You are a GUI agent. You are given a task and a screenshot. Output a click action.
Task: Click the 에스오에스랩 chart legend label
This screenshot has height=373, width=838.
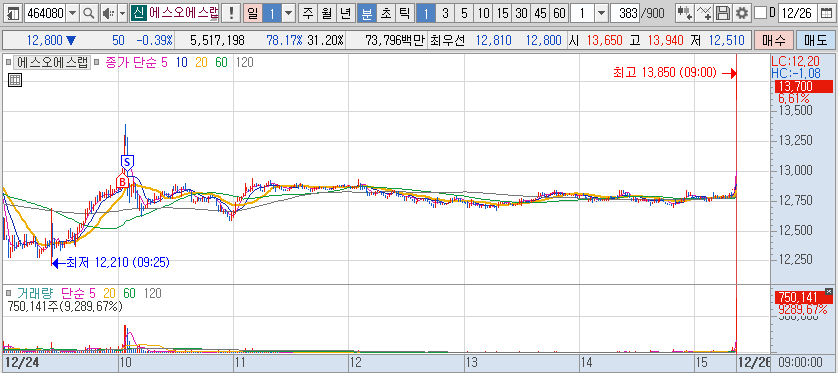click(51, 63)
